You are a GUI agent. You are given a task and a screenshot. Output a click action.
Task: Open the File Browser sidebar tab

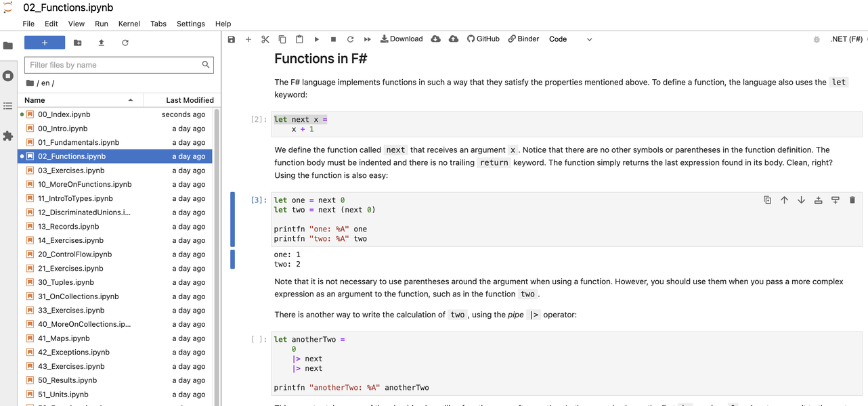(x=8, y=46)
